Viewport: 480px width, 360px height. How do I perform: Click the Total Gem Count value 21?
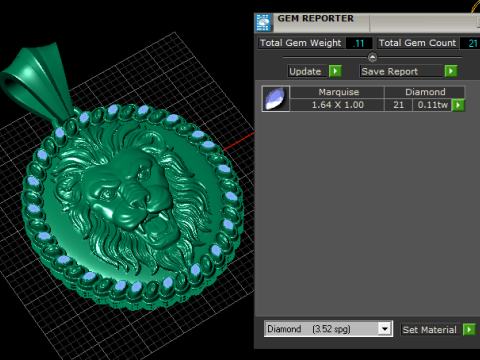click(471, 43)
